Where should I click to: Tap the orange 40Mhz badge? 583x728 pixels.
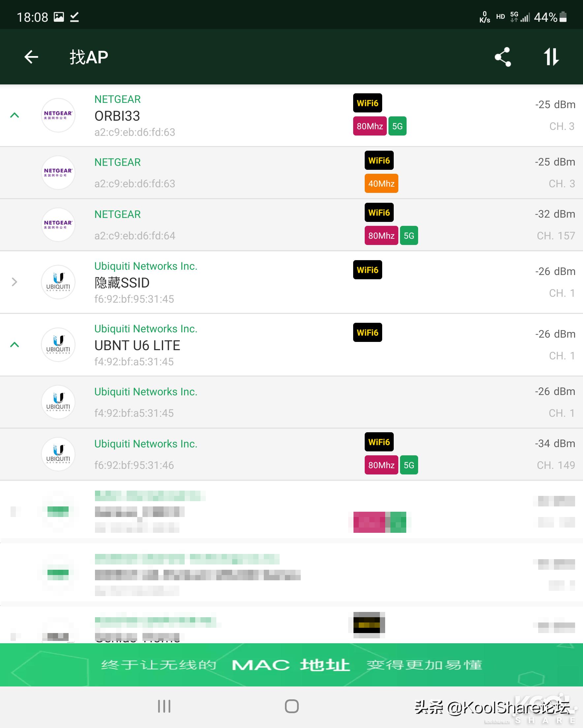point(381,183)
